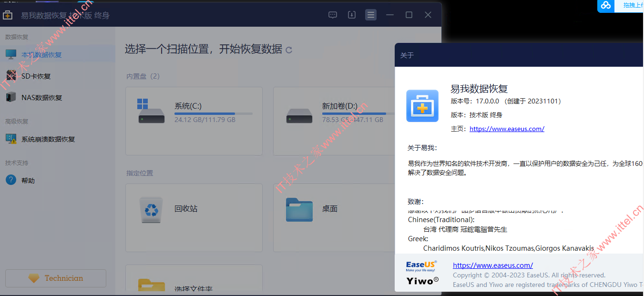Screen dimensions: 644x296
Task: Click the blue desktop folder icon
Action: click(x=299, y=210)
